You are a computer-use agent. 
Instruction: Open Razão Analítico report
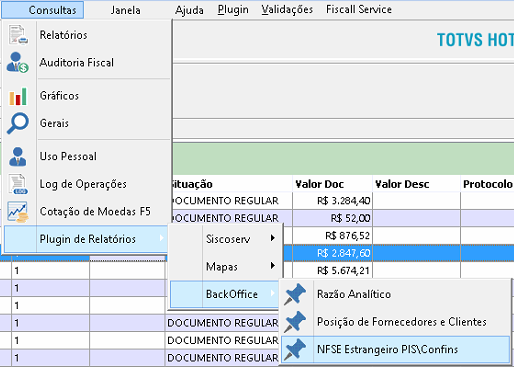[395, 294]
